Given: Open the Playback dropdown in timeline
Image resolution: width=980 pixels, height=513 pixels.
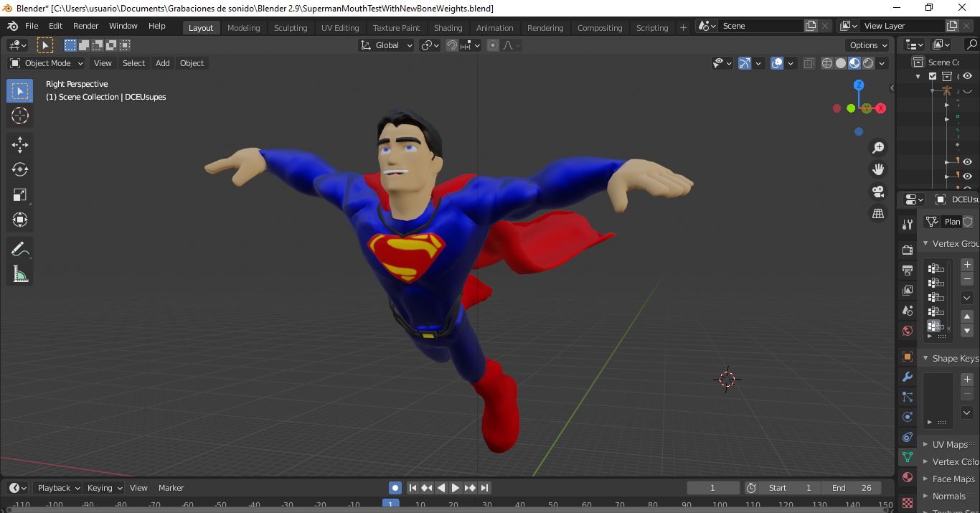Looking at the screenshot, I should point(59,488).
